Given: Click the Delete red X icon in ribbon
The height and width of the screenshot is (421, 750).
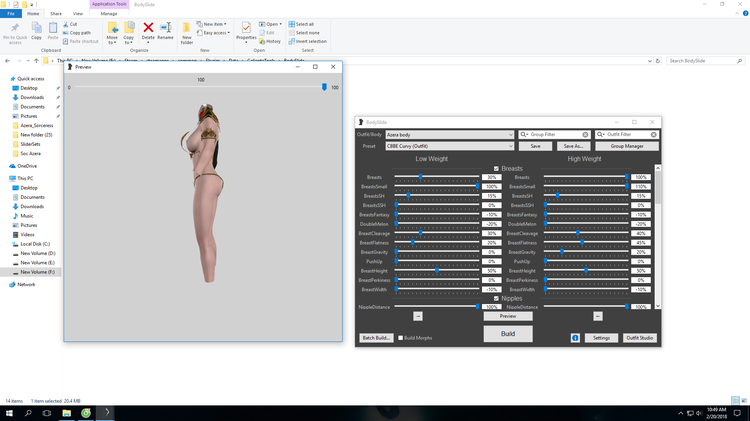Looking at the screenshot, I should pos(148,28).
